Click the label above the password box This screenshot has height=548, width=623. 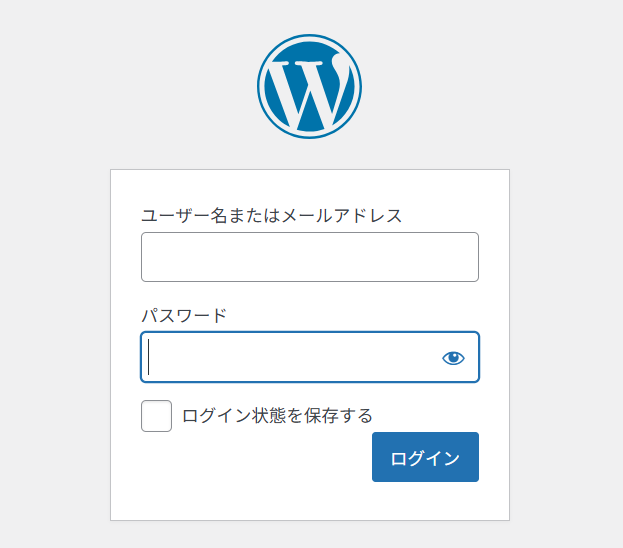(184, 315)
